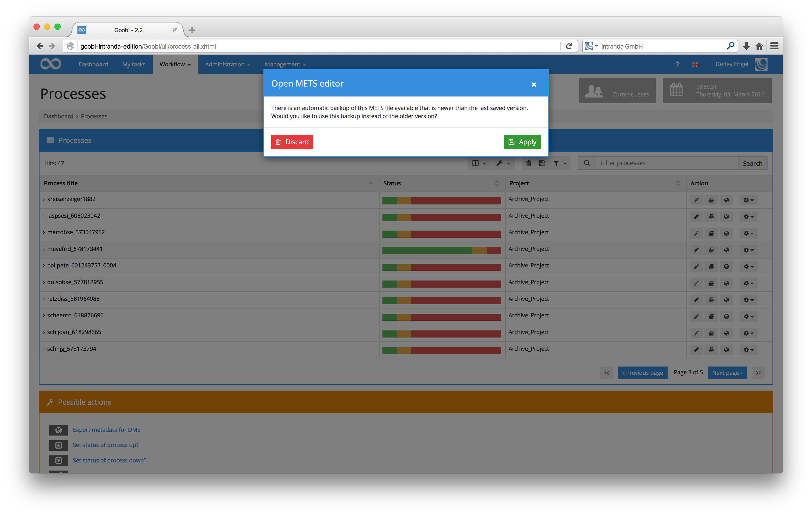Click the help question mark icon
This screenshot has width=812, height=515.
click(678, 64)
